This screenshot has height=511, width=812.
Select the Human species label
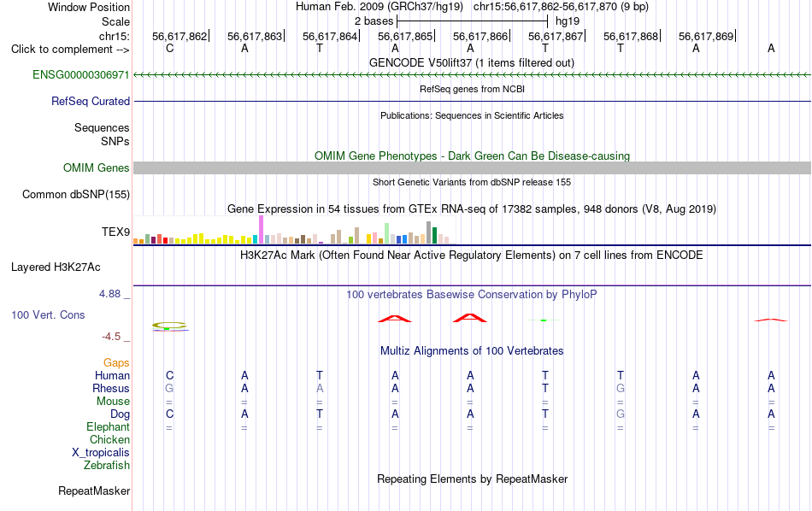(112, 375)
